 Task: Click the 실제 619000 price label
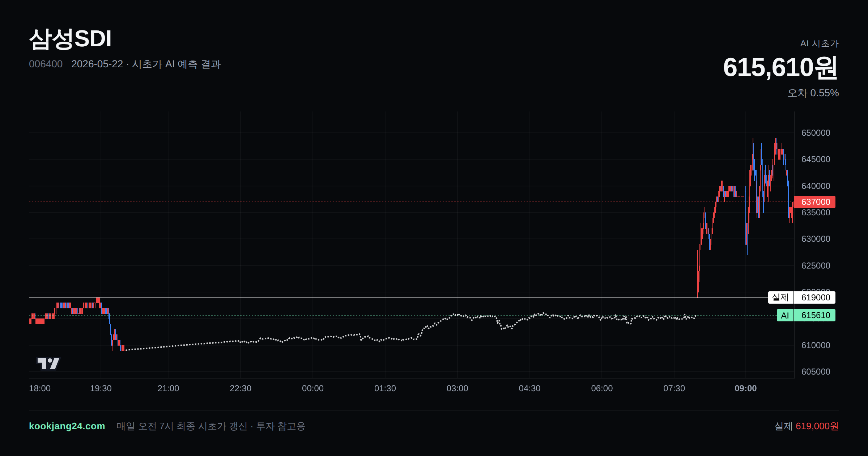pos(801,297)
